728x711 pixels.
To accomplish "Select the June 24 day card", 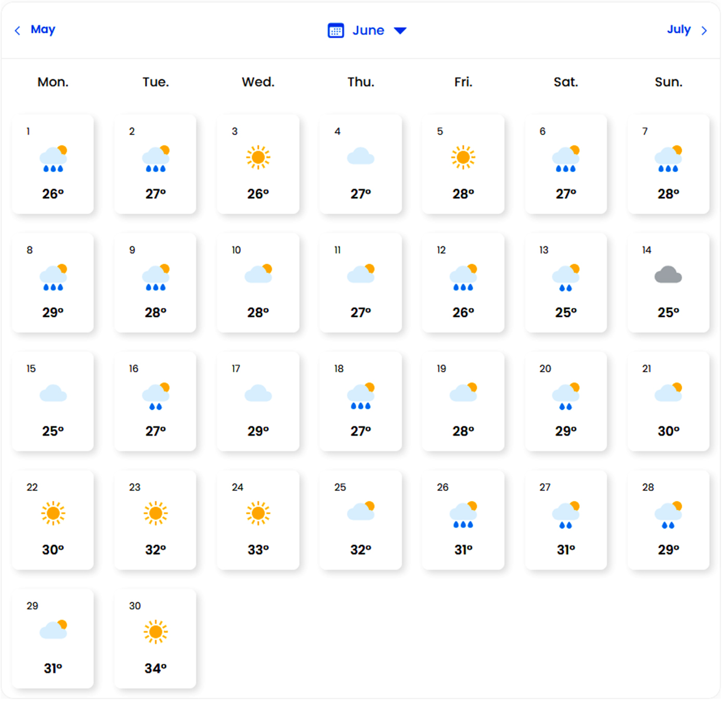I will coord(258,520).
